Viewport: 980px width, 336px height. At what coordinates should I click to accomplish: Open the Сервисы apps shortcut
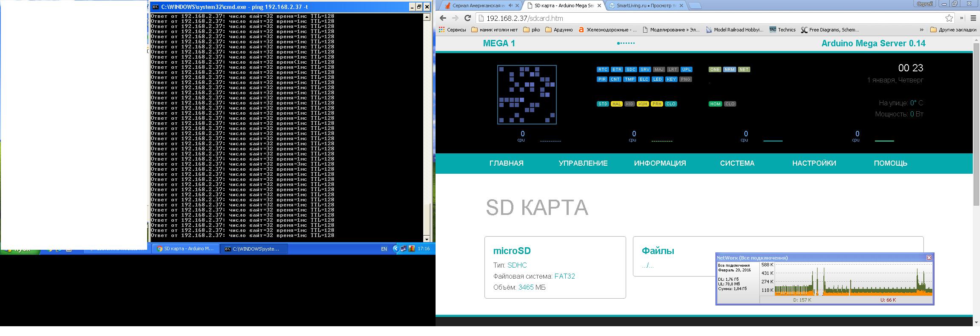453,30
